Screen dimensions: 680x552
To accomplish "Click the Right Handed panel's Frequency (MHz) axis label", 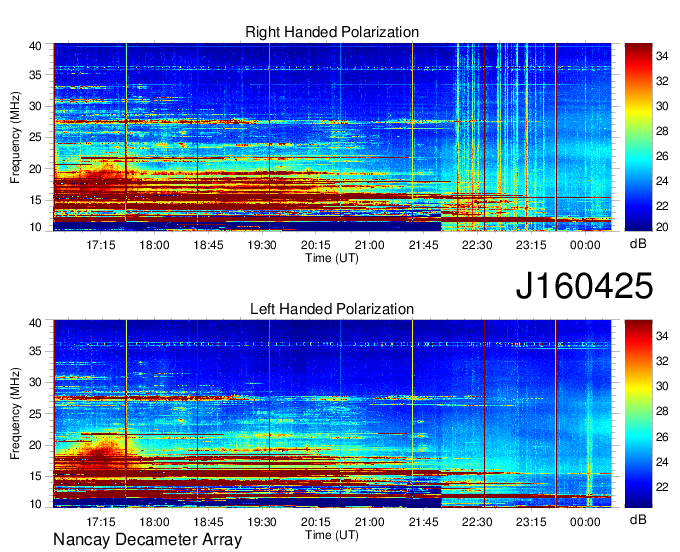I will click(x=15, y=137).
